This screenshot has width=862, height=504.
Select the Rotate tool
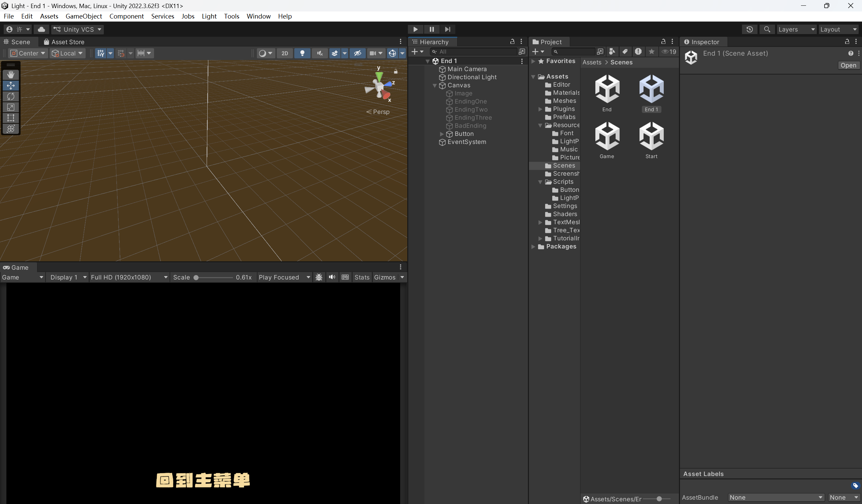point(10,96)
